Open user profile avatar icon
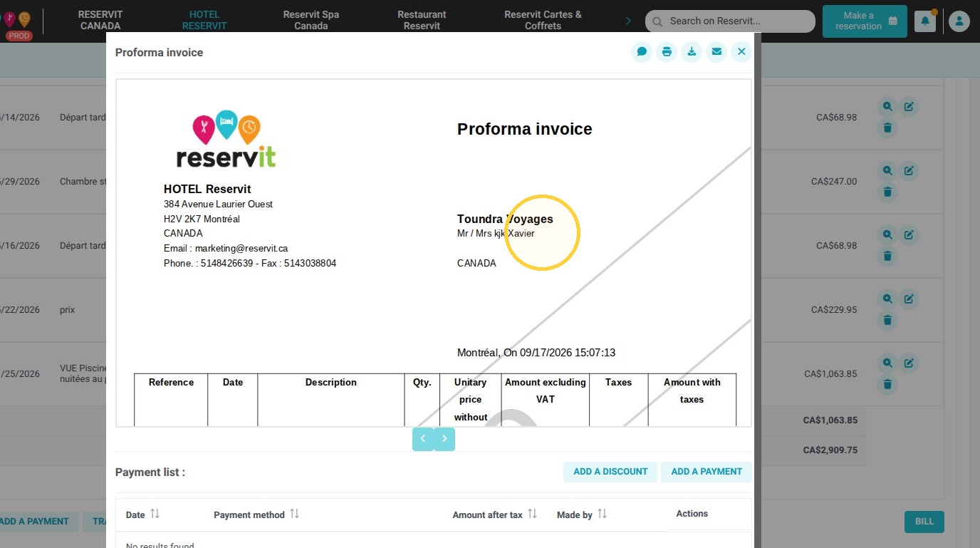This screenshot has height=548, width=980. [959, 21]
